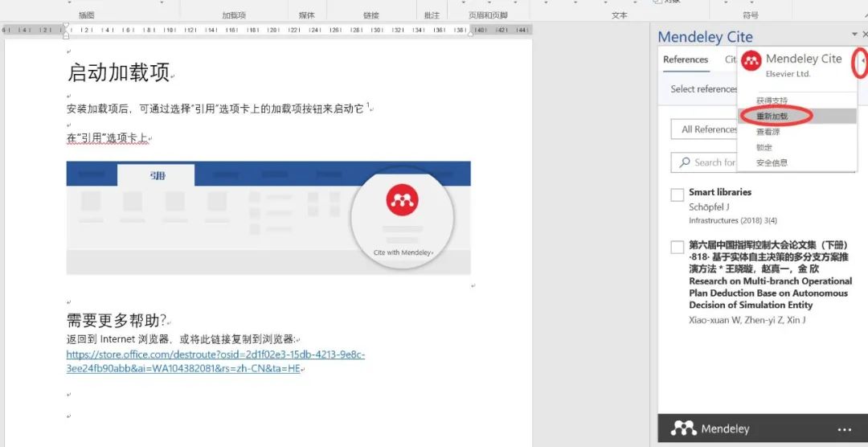This screenshot has height=447, width=868.
Task: Click the Mendeley Cite pane title
Action: pyautogui.click(x=706, y=37)
